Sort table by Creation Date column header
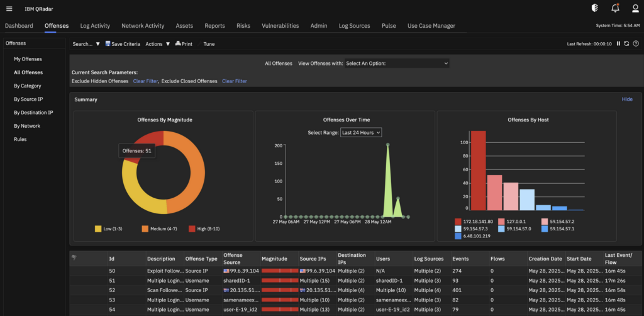The height and width of the screenshot is (316, 644). click(545, 259)
